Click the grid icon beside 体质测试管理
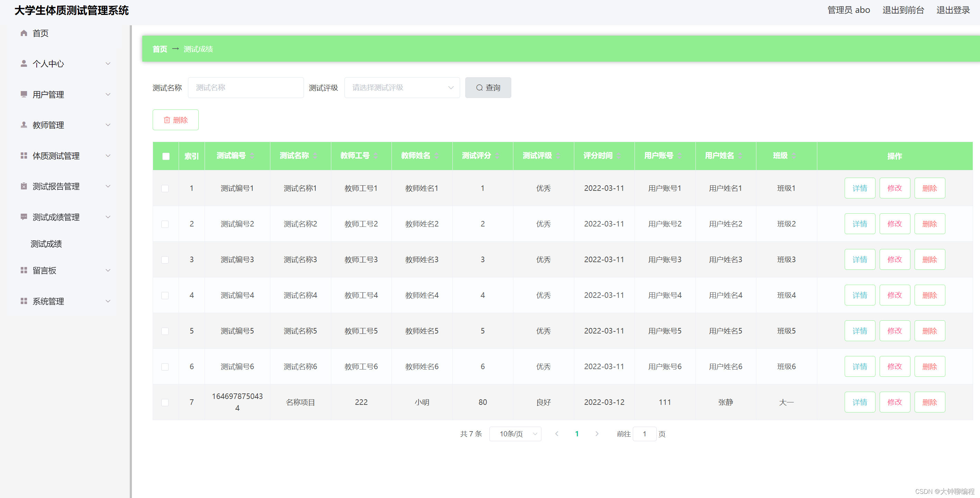 coord(24,155)
